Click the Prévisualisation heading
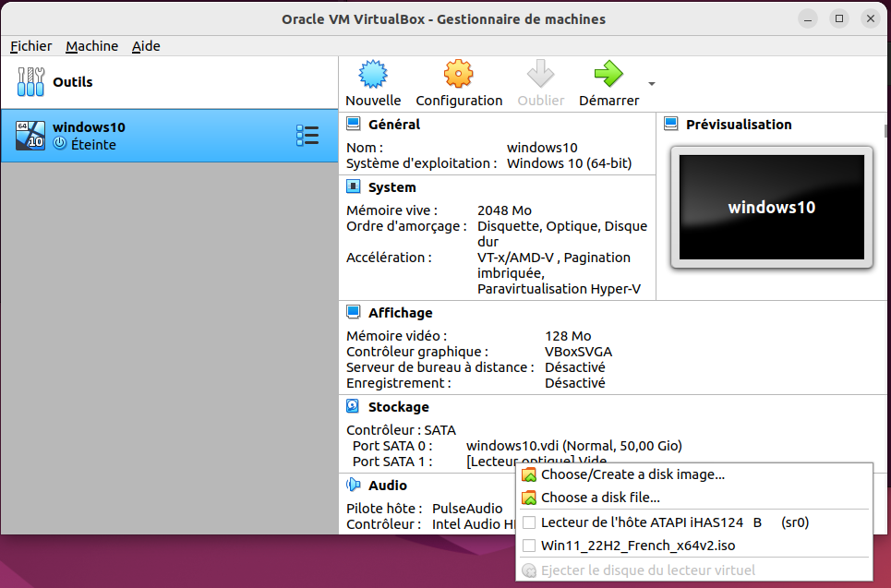Image resolution: width=891 pixels, height=588 pixels. pos(739,125)
